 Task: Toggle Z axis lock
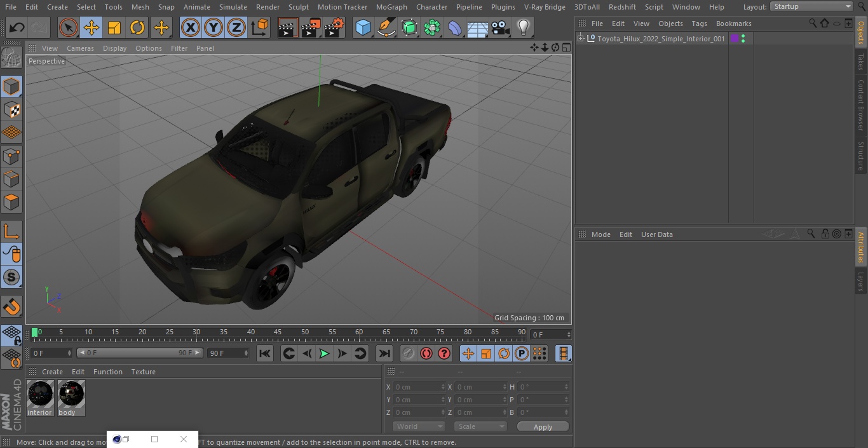coord(236,27)
